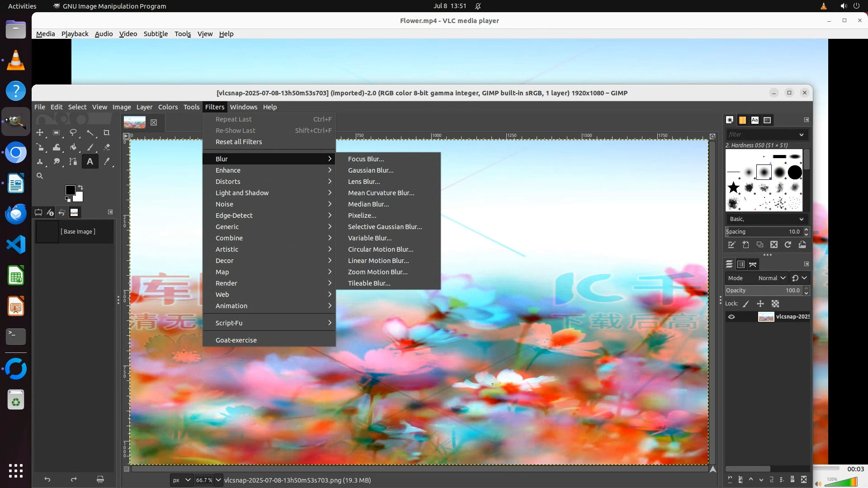Swap foreground and background colors
Image resolution: width=868 pixels, height=488 pixels.
(80, 187)
